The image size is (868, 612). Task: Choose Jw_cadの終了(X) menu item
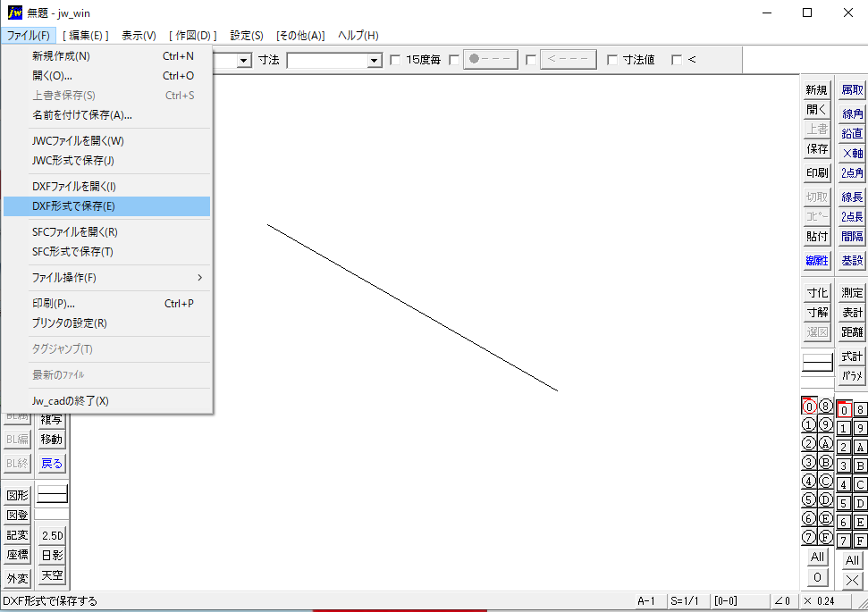pyautogui.click(x=107, y=400)
